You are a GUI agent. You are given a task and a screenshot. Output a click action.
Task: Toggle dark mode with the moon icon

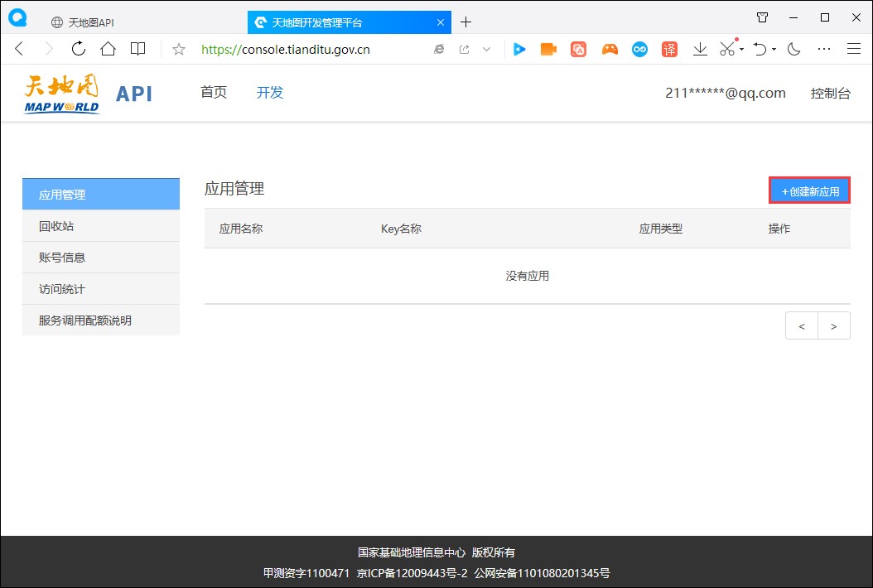click(793, 49)
